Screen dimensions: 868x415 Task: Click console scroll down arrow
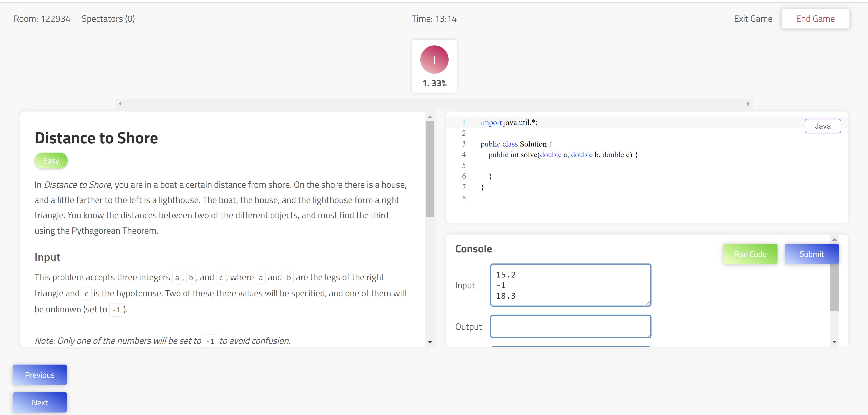point(834,342)
